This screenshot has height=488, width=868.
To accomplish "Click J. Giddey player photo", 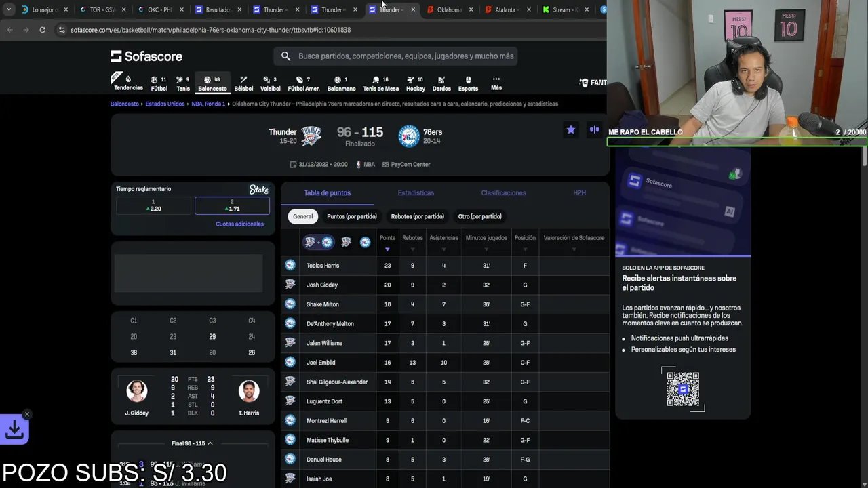I will tap(136, 391).
